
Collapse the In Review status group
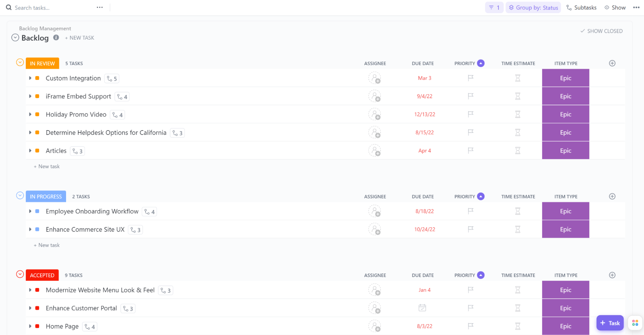click(x=20, y=62)
